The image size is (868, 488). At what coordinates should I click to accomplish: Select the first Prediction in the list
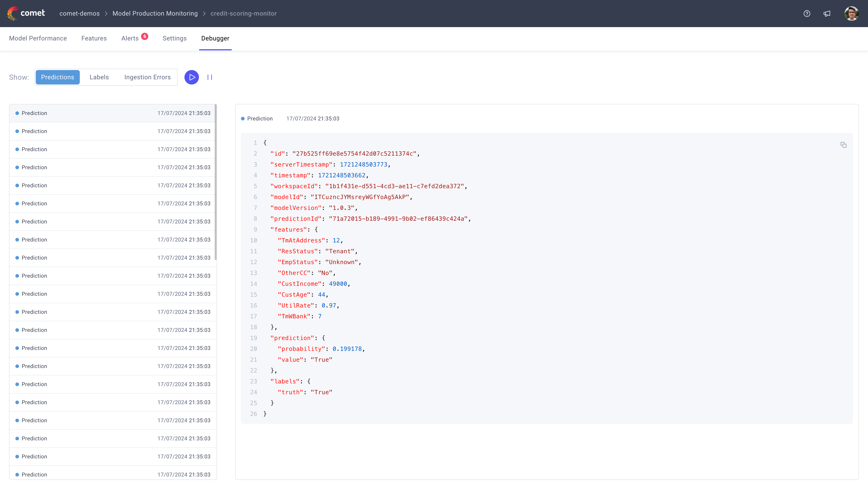pos(113,113)
